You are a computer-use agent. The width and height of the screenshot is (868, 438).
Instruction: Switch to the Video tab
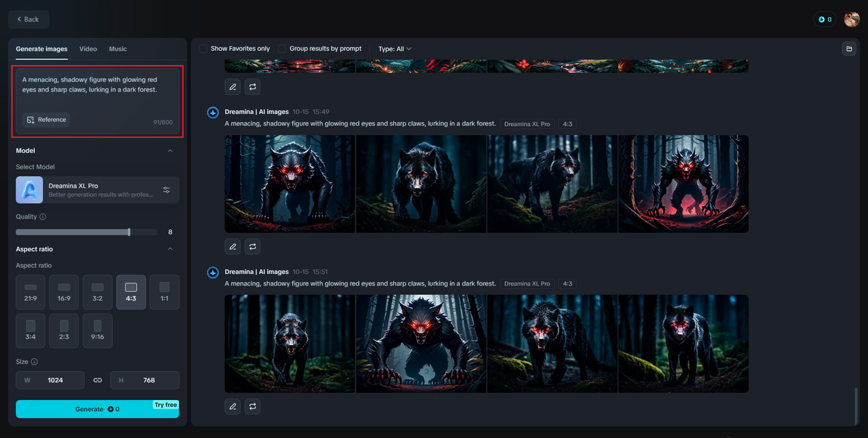88,49
